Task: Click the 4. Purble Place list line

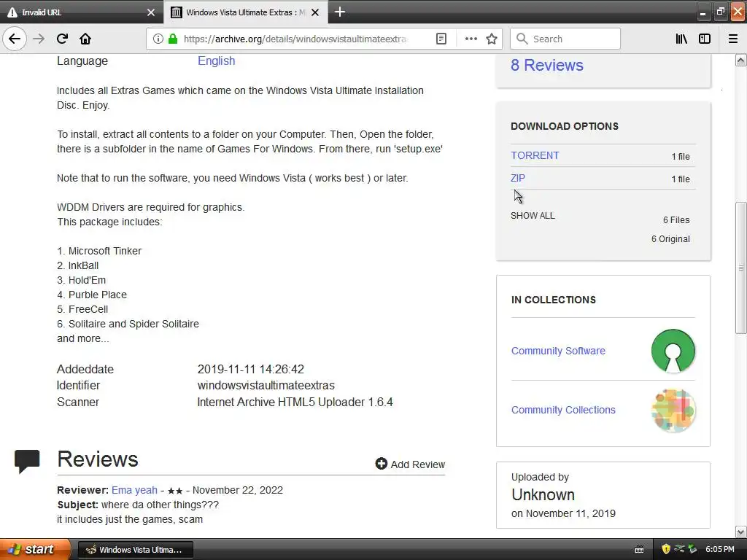Action: 92,295
